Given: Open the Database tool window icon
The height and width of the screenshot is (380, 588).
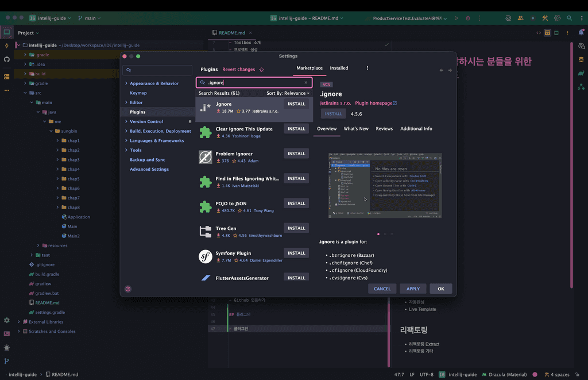Looking at the screenshot, I should click(581, 59).
